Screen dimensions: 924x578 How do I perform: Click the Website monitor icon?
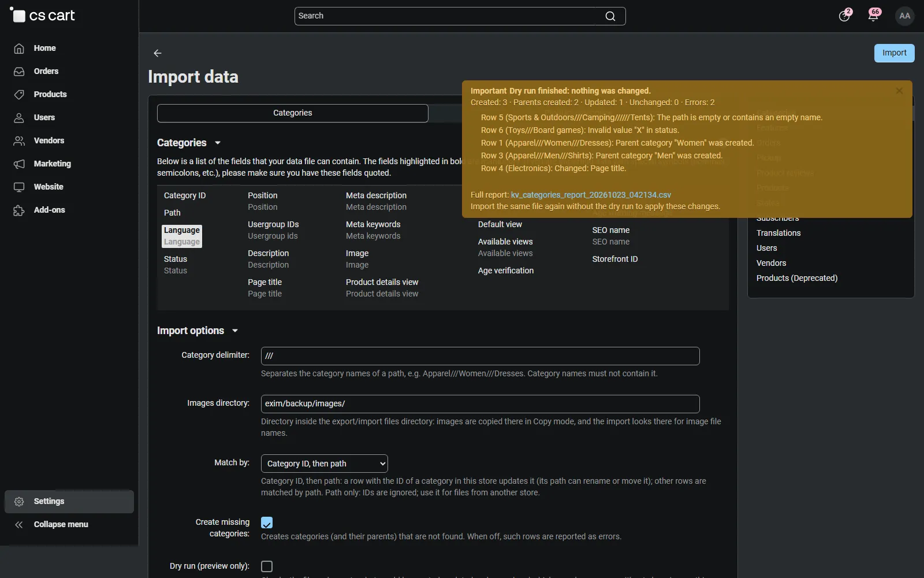19,187
